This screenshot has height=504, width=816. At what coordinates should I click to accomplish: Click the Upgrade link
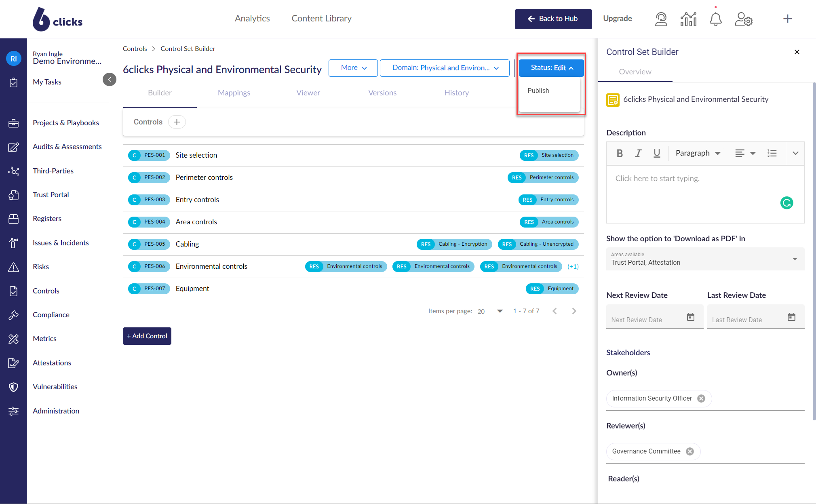click(617, 19)
